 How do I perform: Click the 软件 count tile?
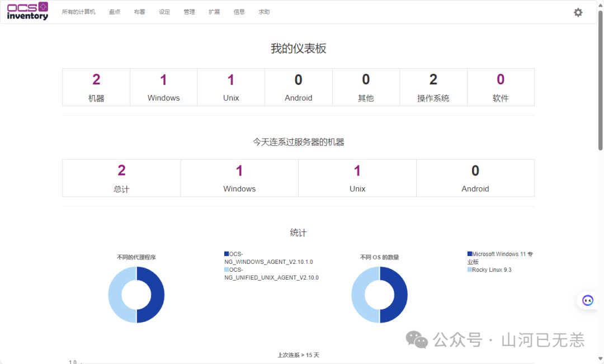pos(501,87)
